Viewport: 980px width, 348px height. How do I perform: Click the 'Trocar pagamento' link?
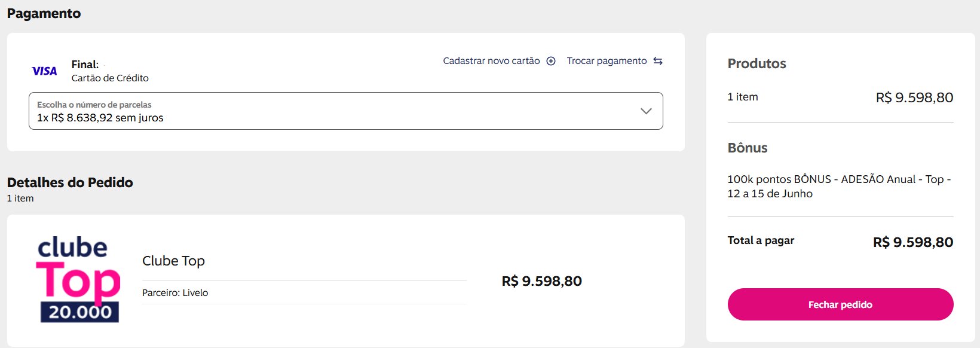[x=607, y=61]
